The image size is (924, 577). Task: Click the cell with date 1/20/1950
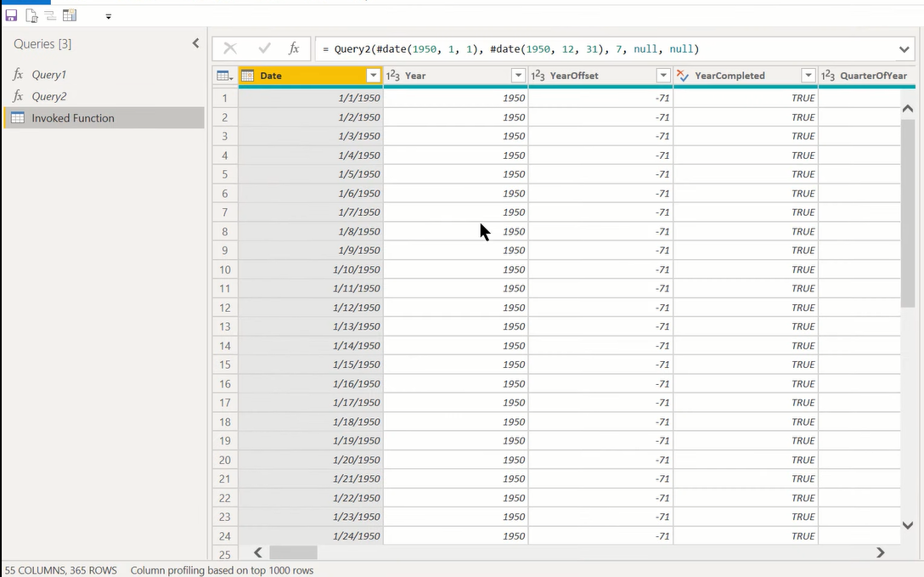coord(311,460)
